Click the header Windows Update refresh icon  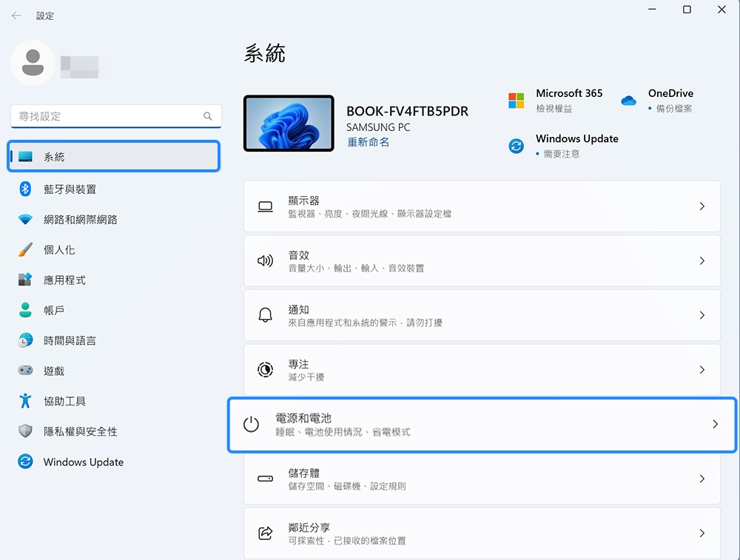pyautogui.click(x=516, y=146)
